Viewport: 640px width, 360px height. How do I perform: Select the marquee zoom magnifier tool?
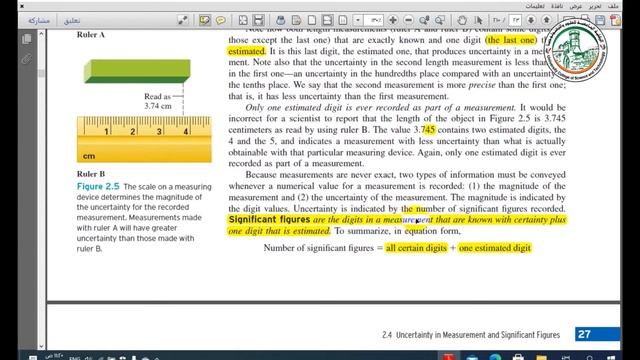[x=424, y=20]
